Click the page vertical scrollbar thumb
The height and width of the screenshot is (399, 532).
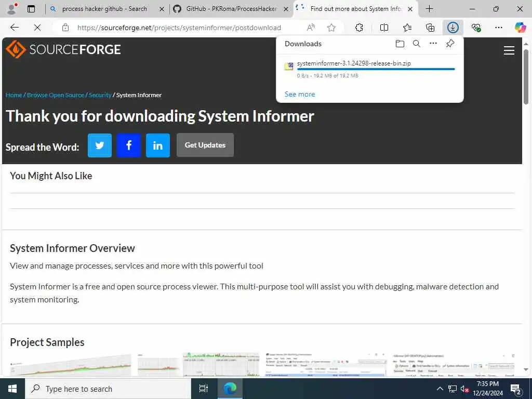coord(526,77)
